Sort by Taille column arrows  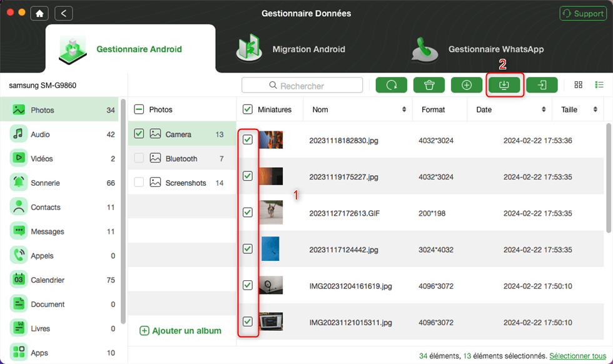point(595,109)
